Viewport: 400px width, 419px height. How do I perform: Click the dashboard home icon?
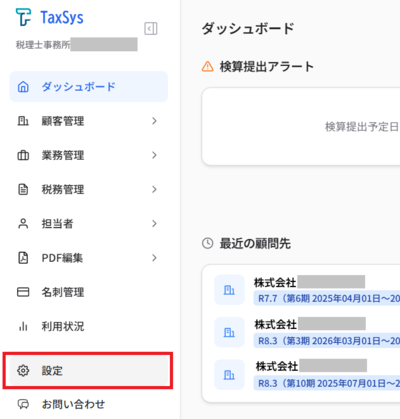coord(23,87)
